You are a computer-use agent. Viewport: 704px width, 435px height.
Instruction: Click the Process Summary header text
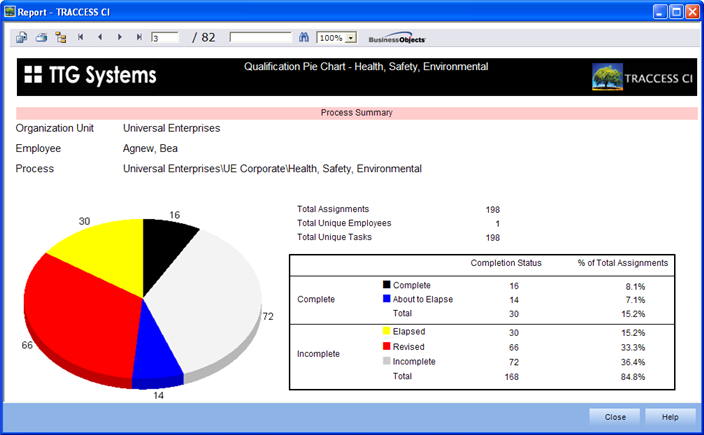pyautogui.click(x=356, y=113)
